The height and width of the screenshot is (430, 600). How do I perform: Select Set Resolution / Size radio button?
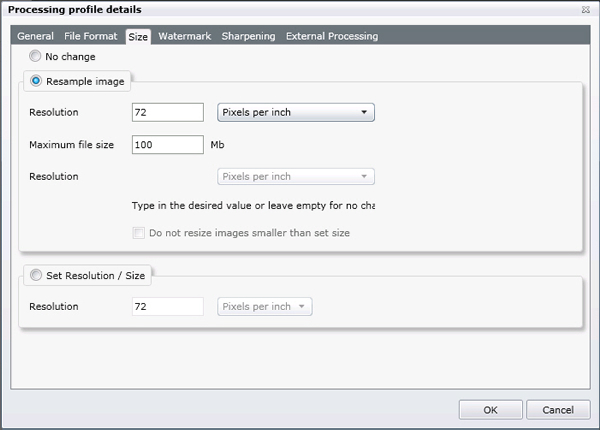pos(36,275)
